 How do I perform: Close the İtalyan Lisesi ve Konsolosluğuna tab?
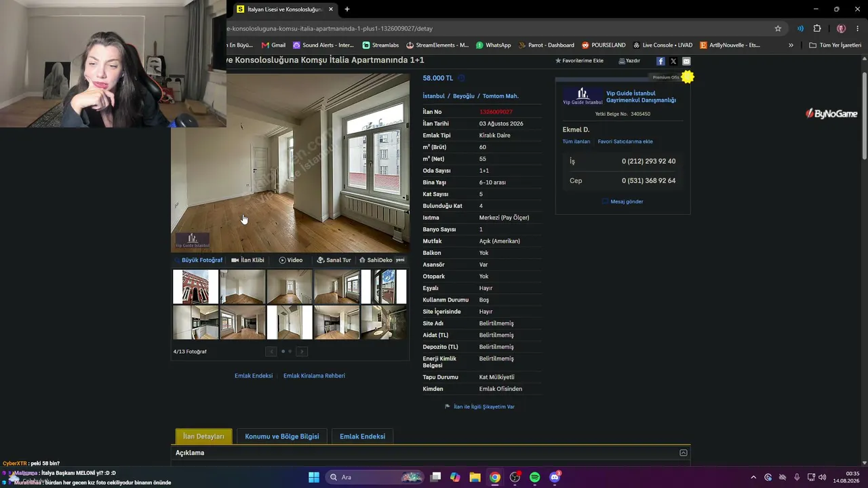pyautogui.click(x=331, y=9)
